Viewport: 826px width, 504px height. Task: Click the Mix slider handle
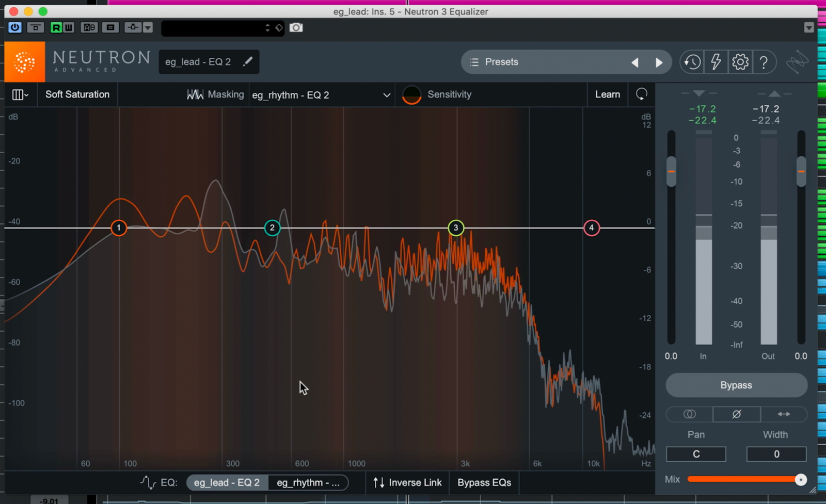click(801, 480)
